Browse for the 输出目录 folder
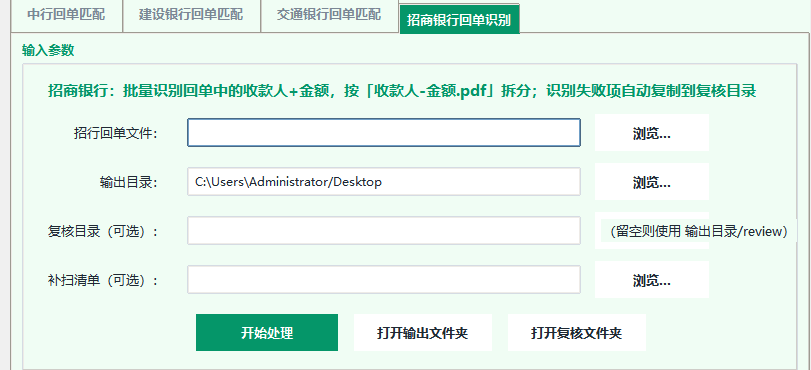Image resolution: width=811 pixels, height=370 pixels. click(652, 182)
